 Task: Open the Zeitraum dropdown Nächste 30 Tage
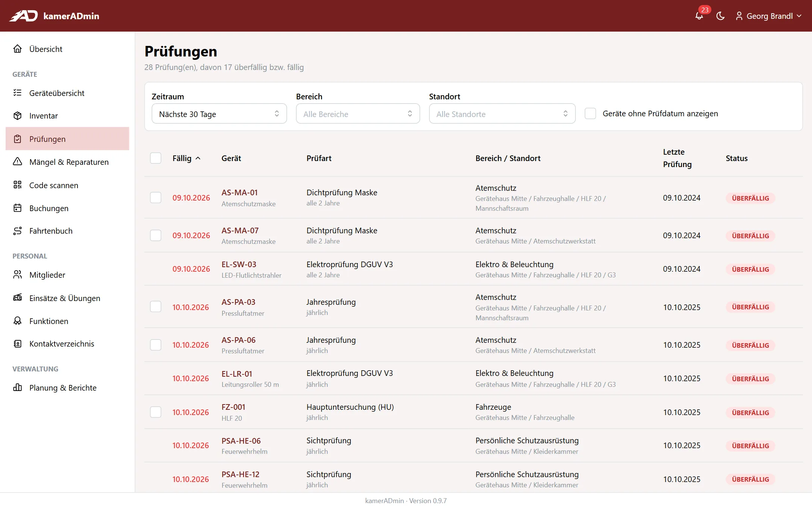pos(219,114)
